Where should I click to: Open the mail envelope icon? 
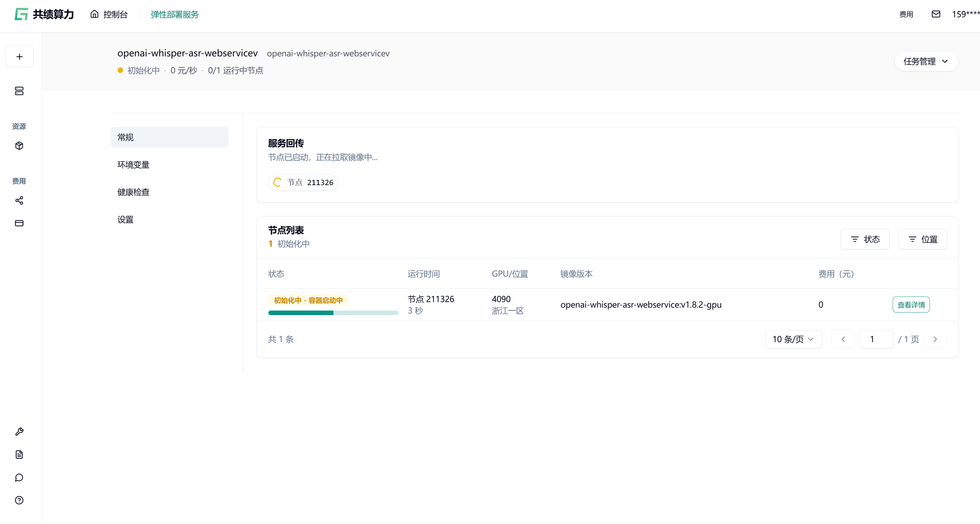[936, 14]
